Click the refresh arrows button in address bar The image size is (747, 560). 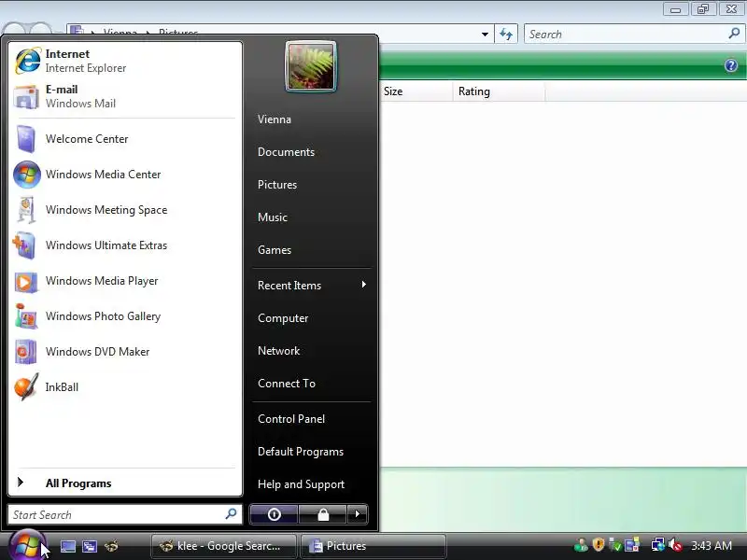[506, 35]
